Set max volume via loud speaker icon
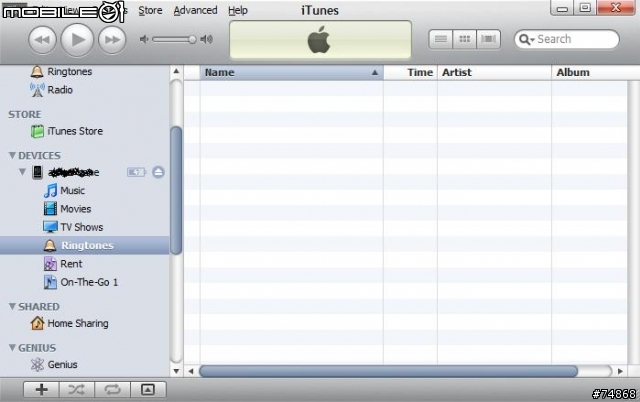640x402 pixels. pyautogui.click(x=207, y=39)
